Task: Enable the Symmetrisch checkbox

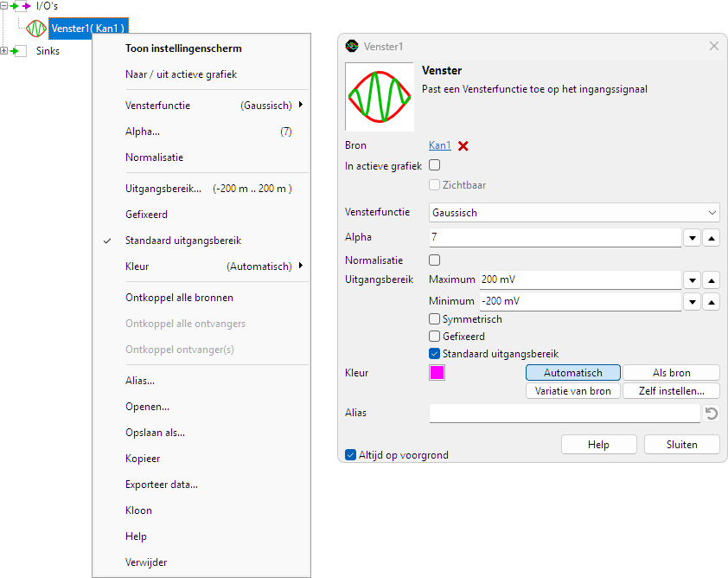Action: (x=435, y=318)
